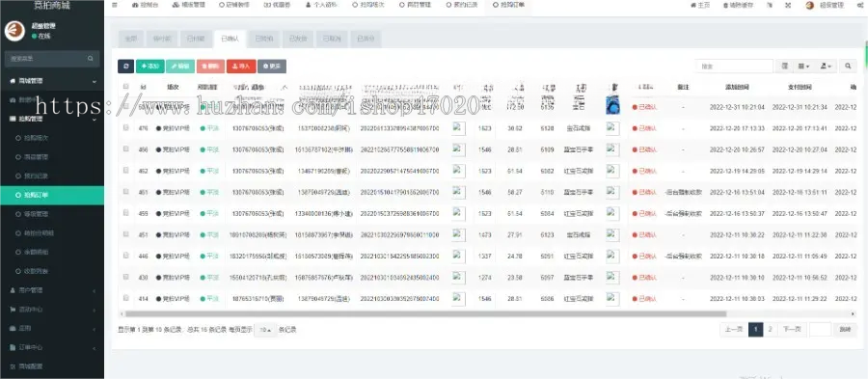Tick the checkbox for row id 446

point(126,255)
